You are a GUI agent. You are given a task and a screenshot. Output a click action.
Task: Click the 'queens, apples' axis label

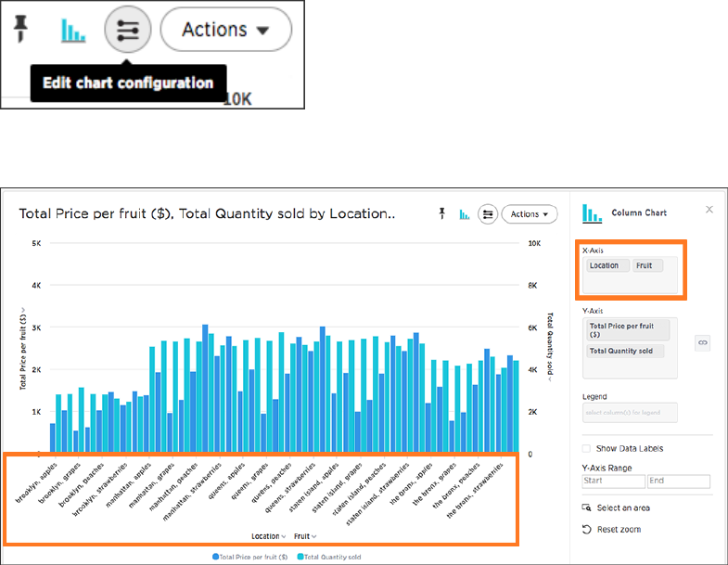226,481
